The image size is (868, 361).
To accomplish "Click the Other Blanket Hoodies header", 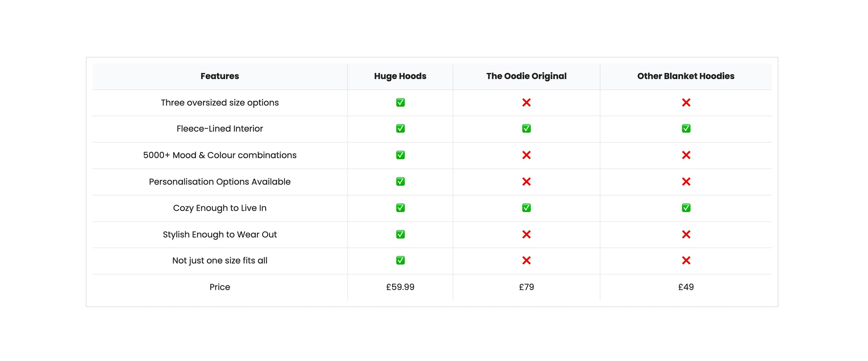I will coord(686,76).
